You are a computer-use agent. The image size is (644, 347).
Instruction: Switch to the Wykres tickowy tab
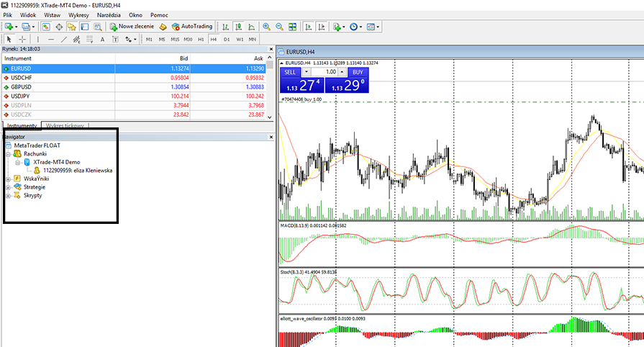pos(64,125)
